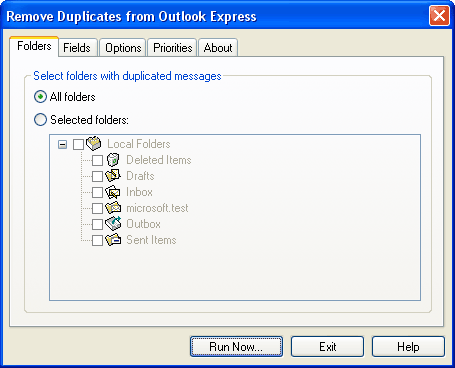
Task: Select the Sent Items label
Action: tap(151, 240)
